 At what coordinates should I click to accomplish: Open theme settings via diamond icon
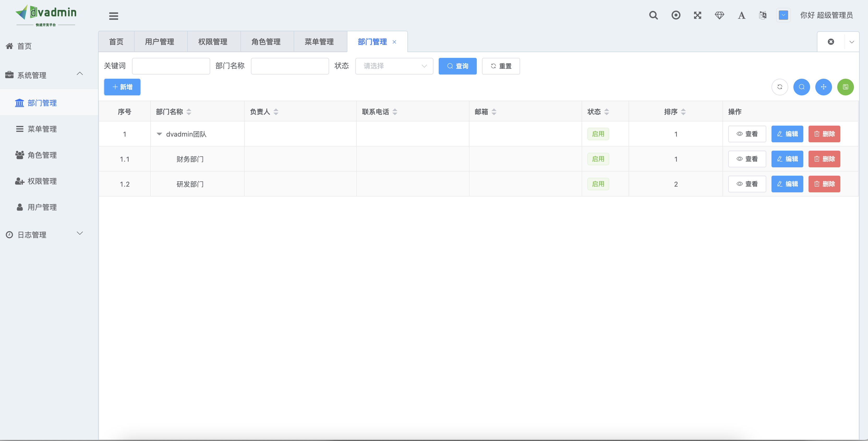click(719, 15)
